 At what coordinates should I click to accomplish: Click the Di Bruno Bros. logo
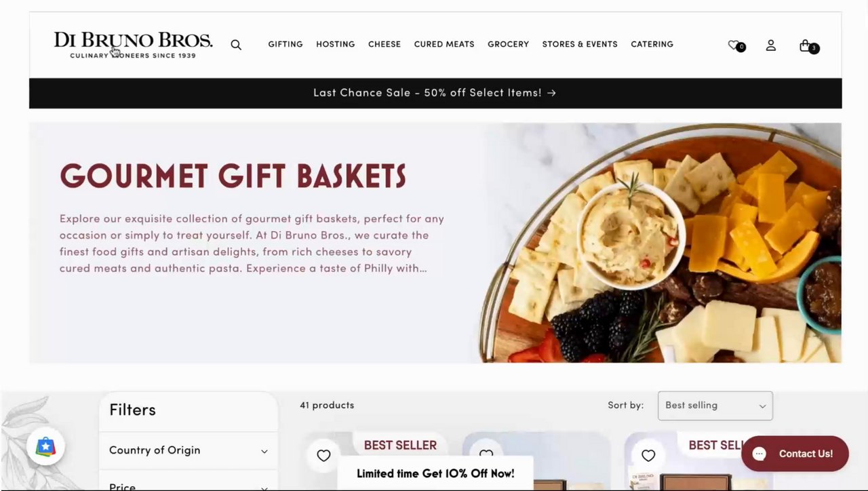(x=134, y=45)
